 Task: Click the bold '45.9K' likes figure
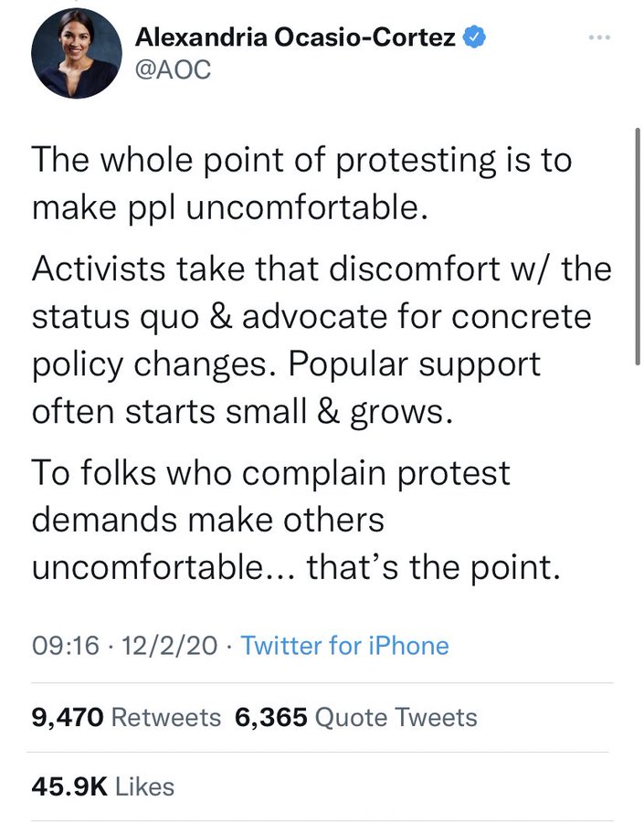click(x=69, y=786)
